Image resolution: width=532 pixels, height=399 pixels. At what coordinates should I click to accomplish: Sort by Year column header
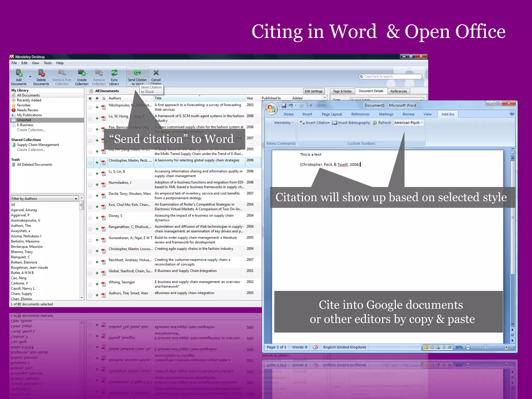252,98
